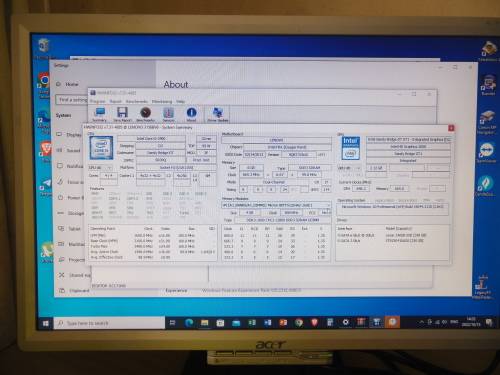
Task: Open Word from the taskbar
Action: pos(268,323)
